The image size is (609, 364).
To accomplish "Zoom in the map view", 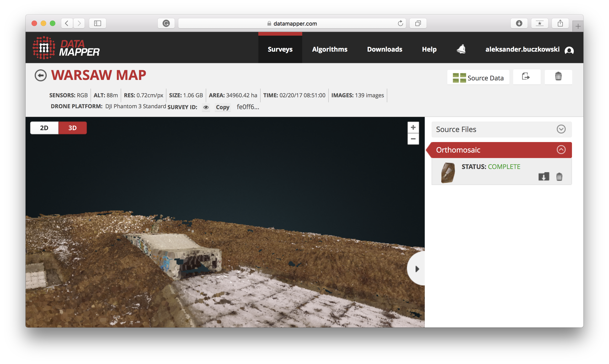I will coord(413,128).
